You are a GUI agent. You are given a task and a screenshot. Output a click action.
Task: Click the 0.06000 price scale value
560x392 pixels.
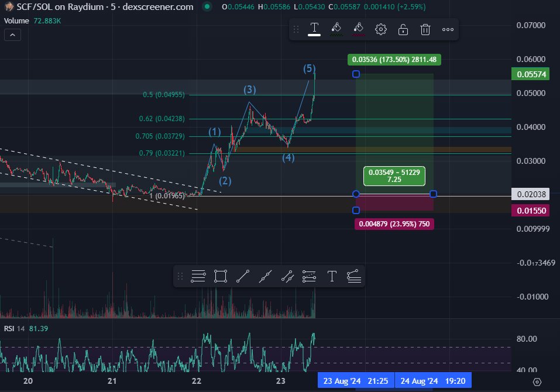[531, 59]
